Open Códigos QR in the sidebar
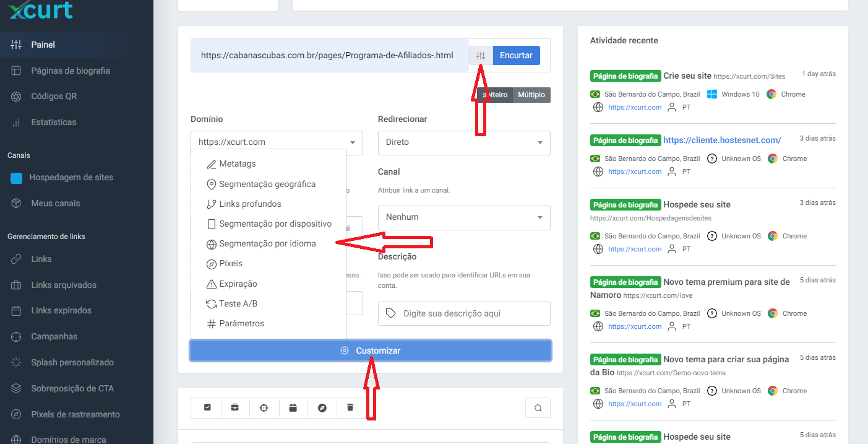 pos(54,97)
